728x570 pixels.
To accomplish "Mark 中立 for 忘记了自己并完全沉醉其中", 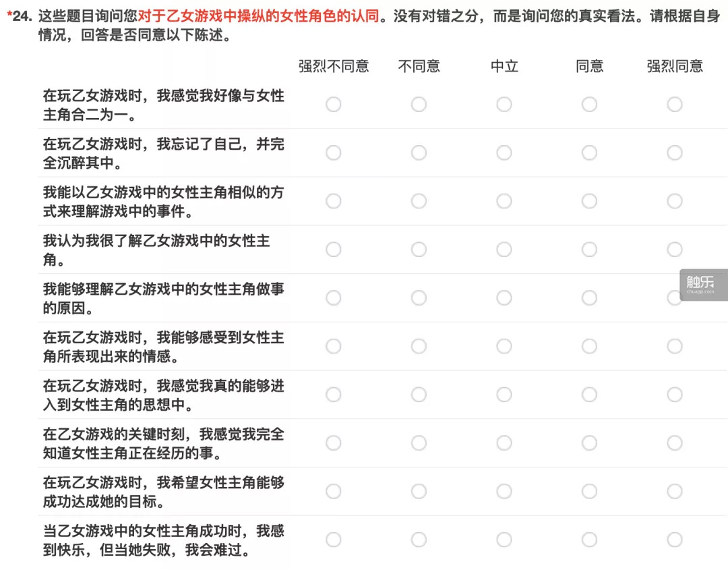I will pyautogui.click(x=504, y=153).
